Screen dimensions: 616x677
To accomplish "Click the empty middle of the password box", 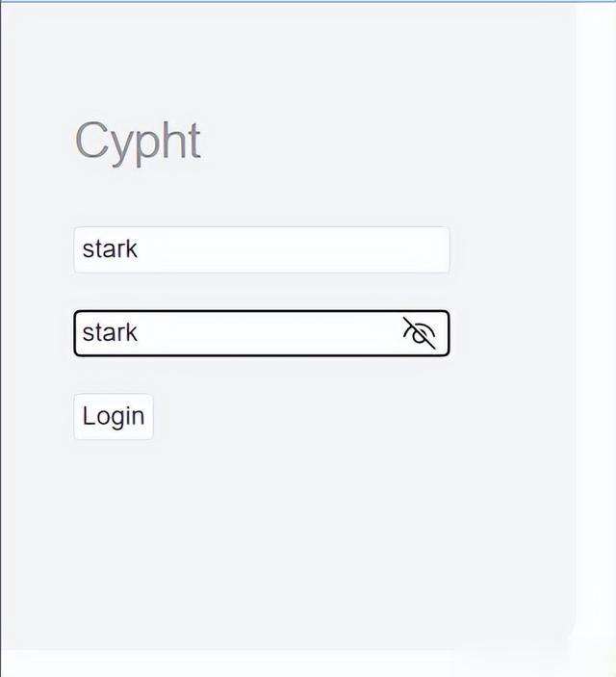I will click(268, 333).
